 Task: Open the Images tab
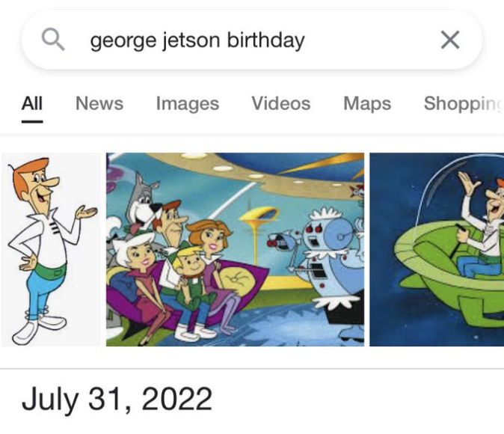(x=187, y=103)
